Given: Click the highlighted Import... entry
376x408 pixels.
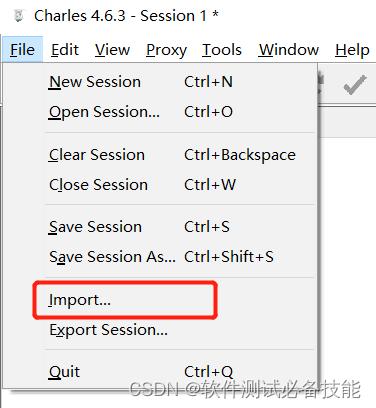Looking at the screenshot, I should [125, 300].
